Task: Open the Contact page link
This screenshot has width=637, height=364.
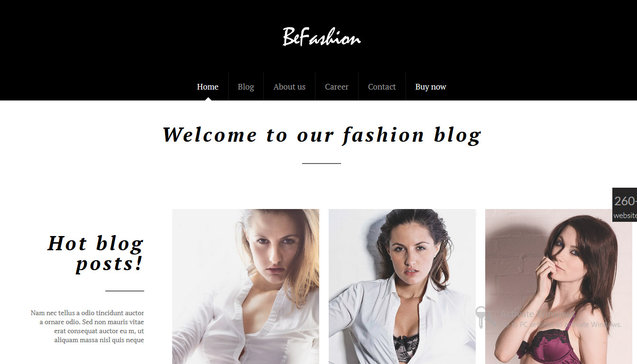Action: tap(382, 87)
